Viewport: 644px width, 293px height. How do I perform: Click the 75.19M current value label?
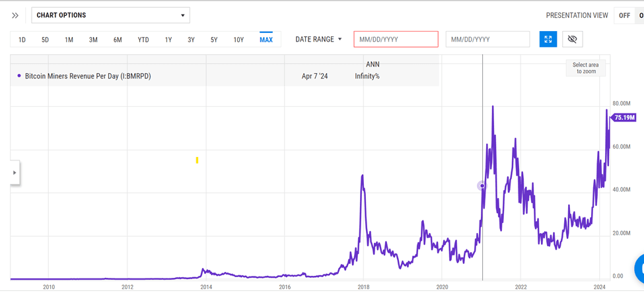624,117
